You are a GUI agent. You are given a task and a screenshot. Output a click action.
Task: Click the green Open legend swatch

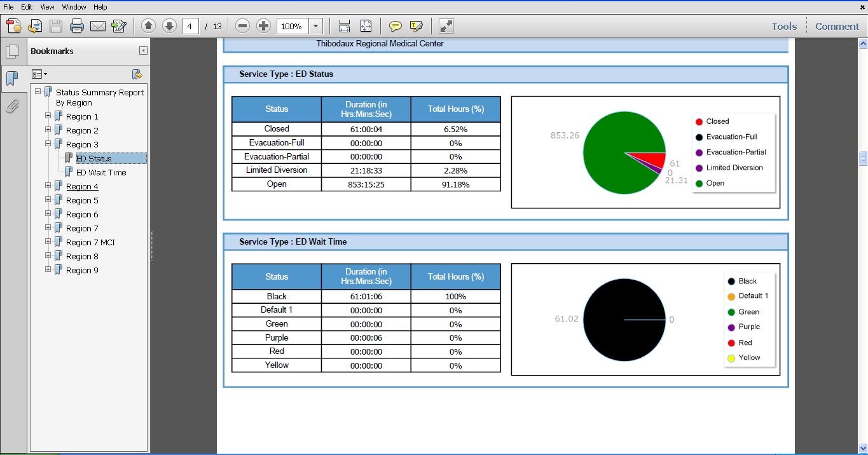coord(699,183)
